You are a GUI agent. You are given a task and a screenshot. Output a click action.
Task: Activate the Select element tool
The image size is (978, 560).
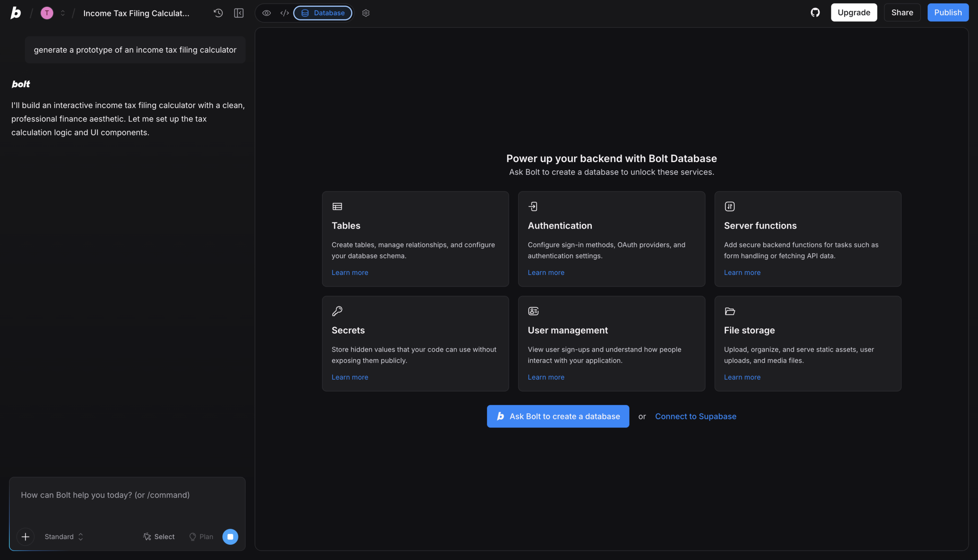159,537
